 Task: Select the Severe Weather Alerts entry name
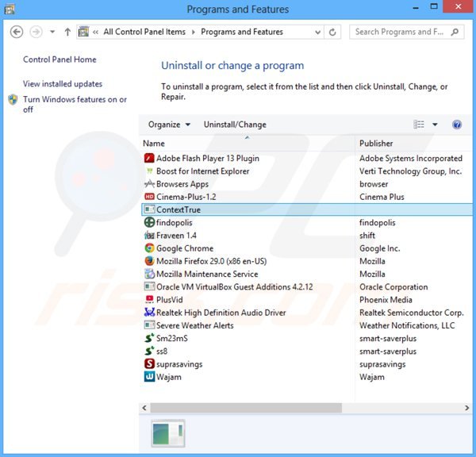(195, 325)
